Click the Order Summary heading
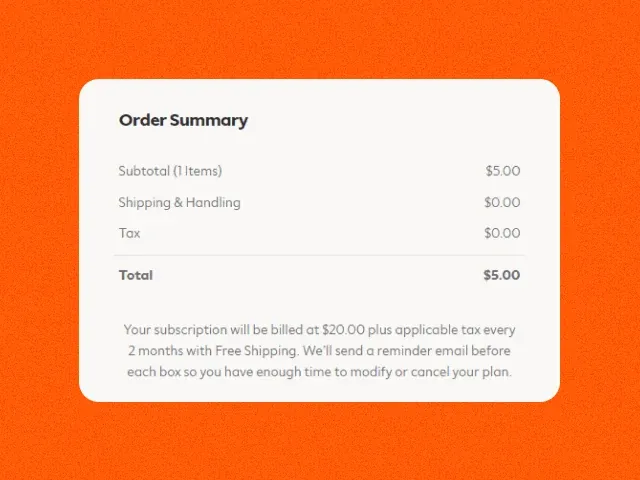The height and width of the screenshot is (480, 640). (x=183, y=121)
